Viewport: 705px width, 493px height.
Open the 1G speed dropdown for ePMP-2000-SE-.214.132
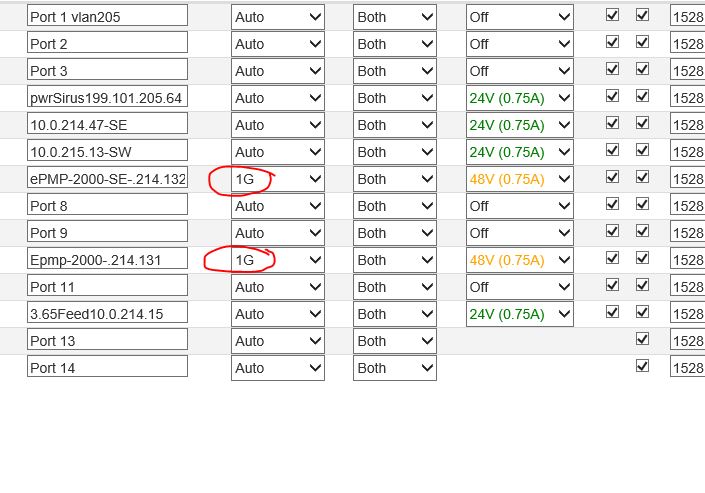click(x=277, y=179)
